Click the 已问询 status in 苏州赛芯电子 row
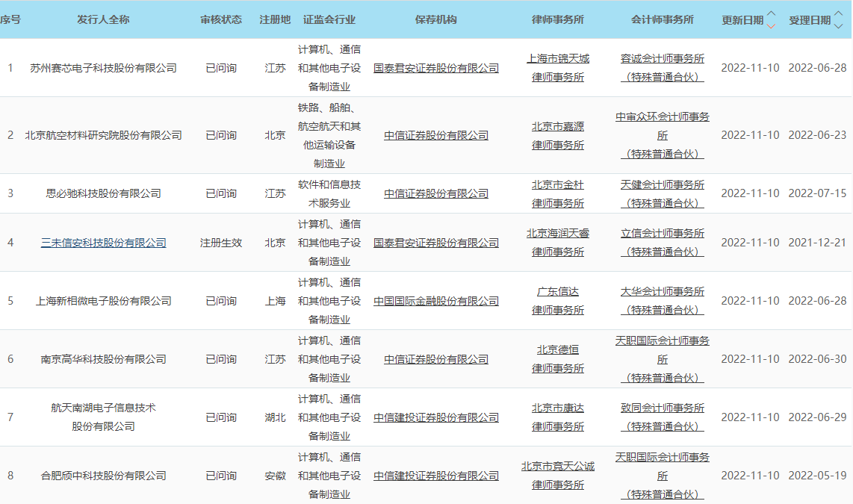 pyautogui.click(x=221, y=68)
